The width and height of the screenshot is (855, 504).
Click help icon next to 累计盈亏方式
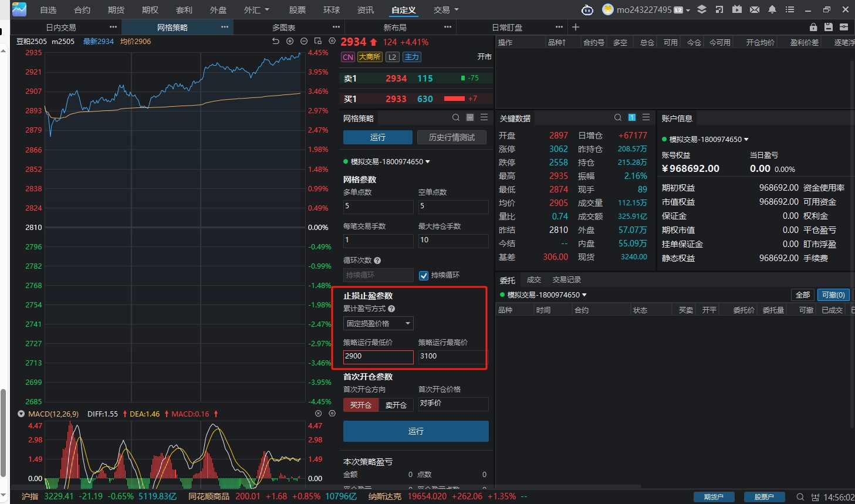click(x=391, y=309)
